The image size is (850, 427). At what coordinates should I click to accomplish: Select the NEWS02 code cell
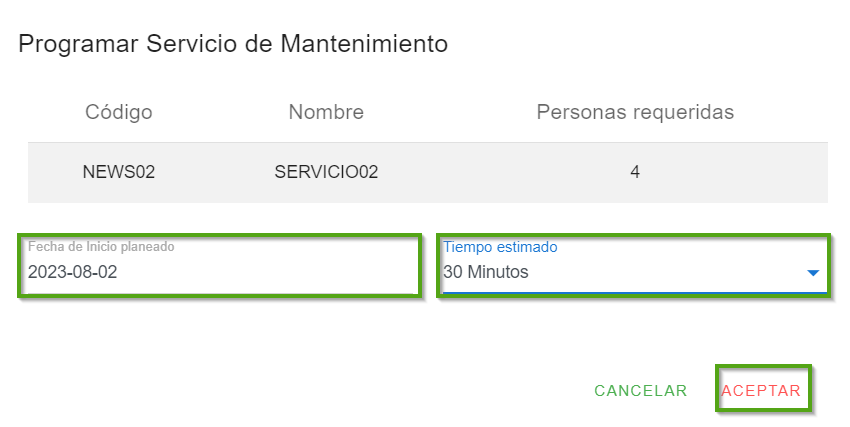tap(119, 172)
